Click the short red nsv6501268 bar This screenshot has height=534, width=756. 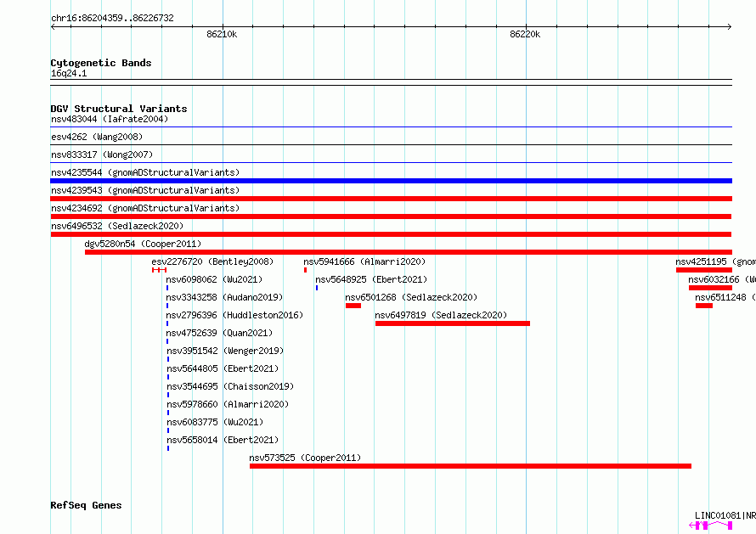(353, 306)
